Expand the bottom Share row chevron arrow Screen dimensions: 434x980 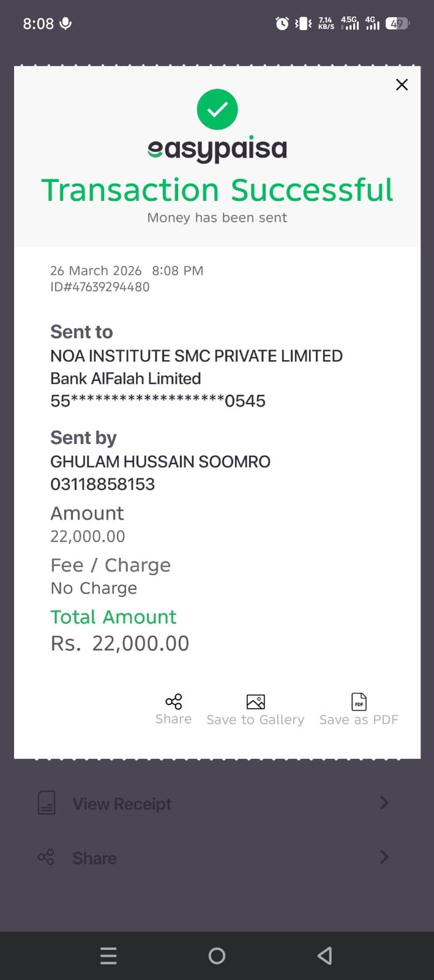tap(384, 856)
